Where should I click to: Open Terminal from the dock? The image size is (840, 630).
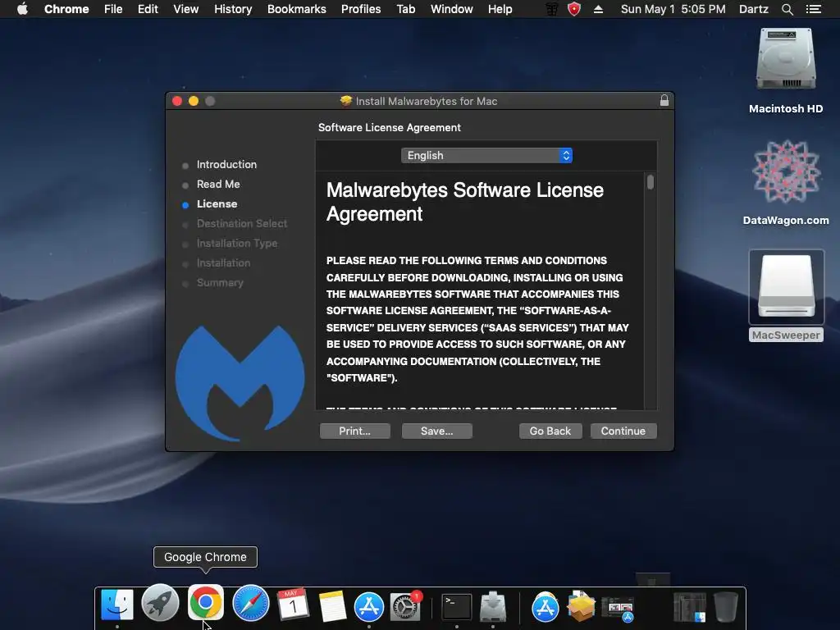456,607
